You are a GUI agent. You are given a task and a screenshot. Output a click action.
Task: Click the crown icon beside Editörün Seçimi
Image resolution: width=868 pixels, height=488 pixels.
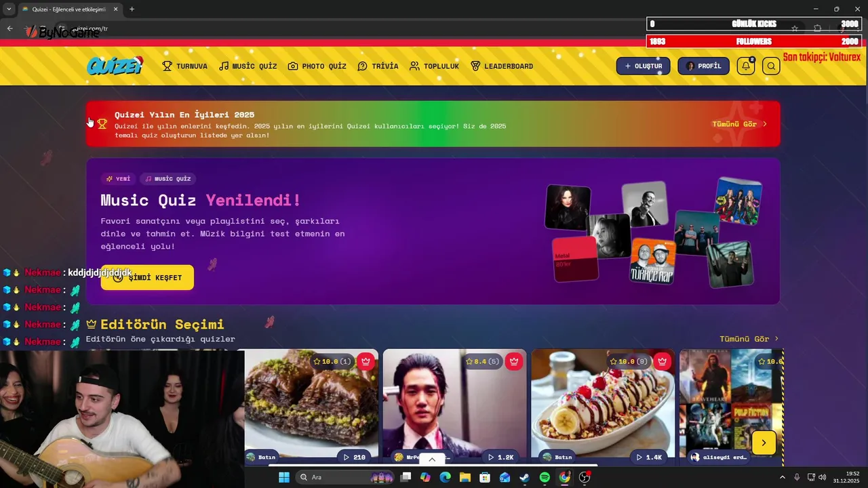pos(92,324)
